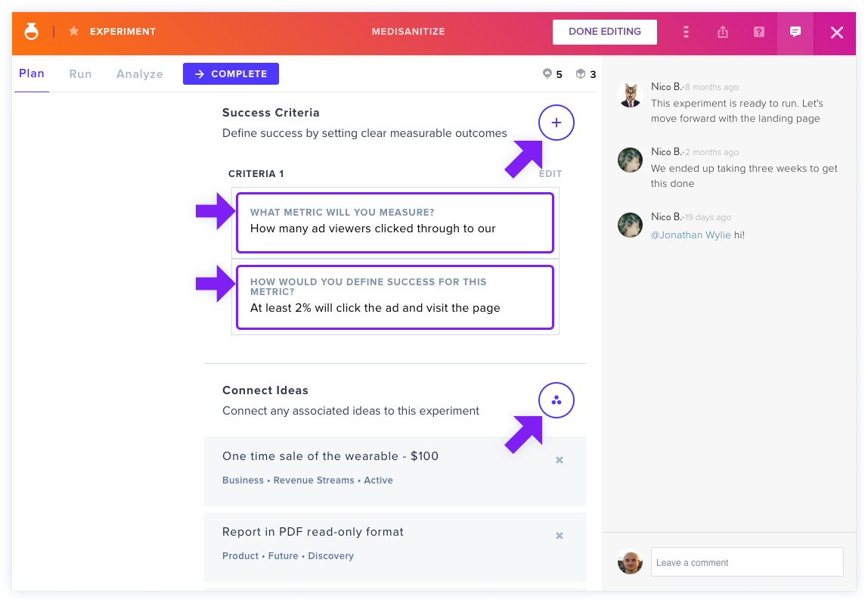This screenshot has width=868, height=603.
Task: Toggle the favorite star next to EXPERIMENT
Action: point(73,31)
